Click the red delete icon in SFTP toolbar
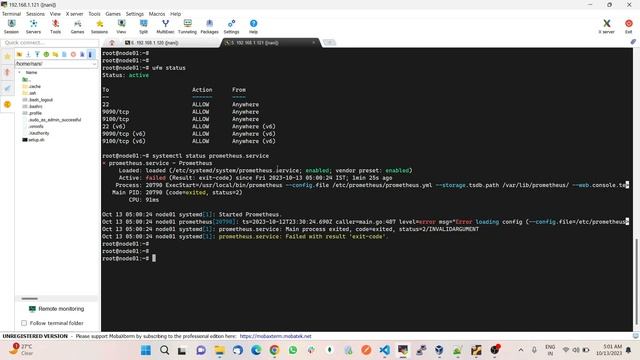 [73, 54]
